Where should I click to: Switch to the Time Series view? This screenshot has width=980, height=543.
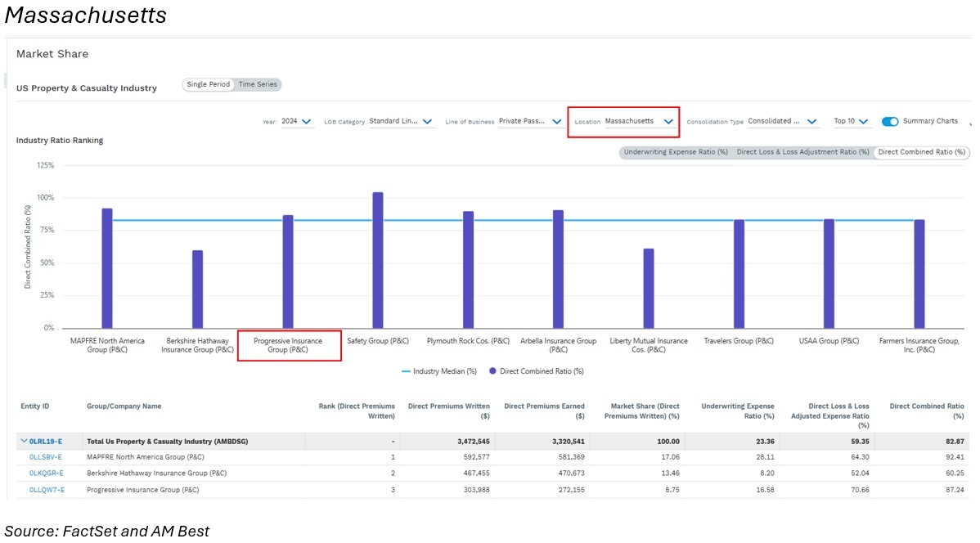[258, 84]
